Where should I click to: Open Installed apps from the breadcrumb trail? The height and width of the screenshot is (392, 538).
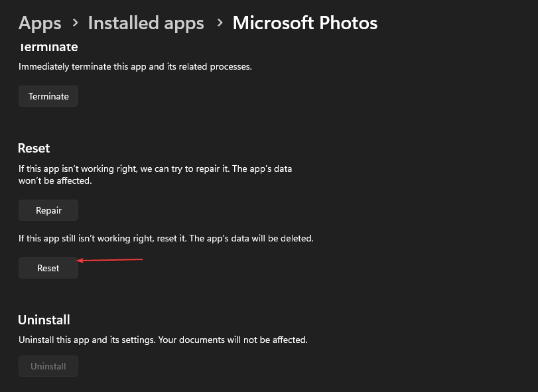145,23
